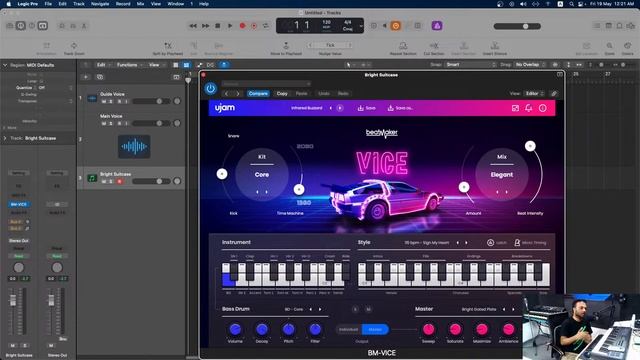The image size is (640, 360).
Task: Click the Master Saturate knob
Action: (455, 329)
